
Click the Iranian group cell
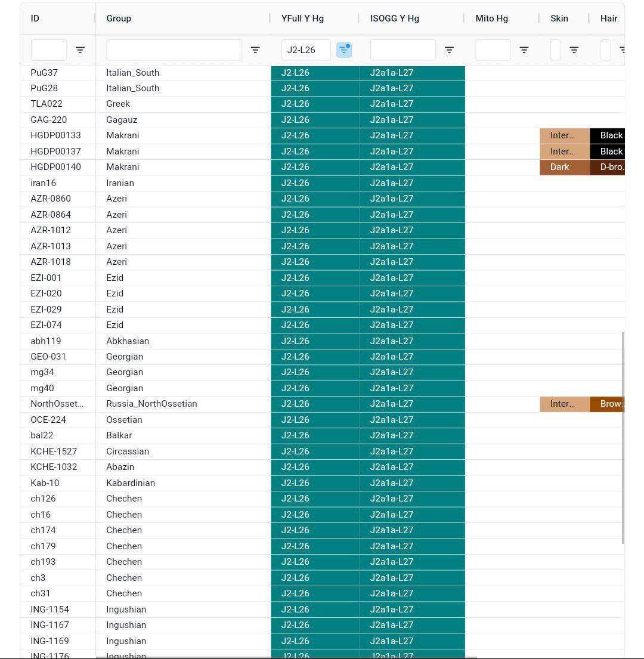point(183,183)
